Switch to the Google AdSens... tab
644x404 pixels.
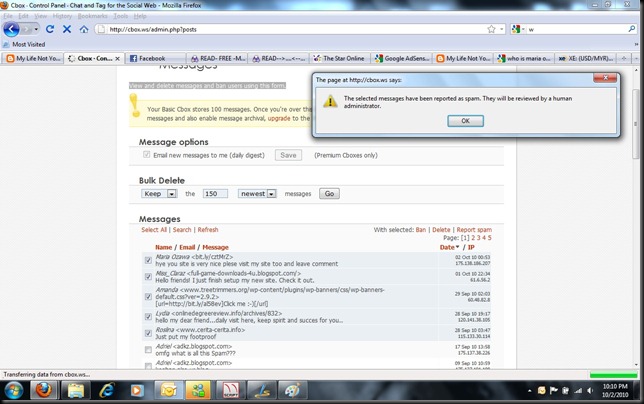coord(402,58)
